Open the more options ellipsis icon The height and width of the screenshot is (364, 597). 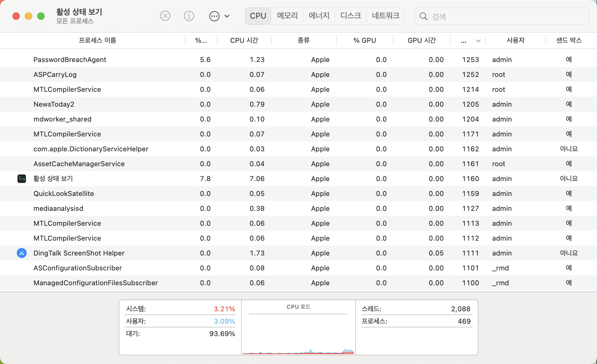[214, 16]
